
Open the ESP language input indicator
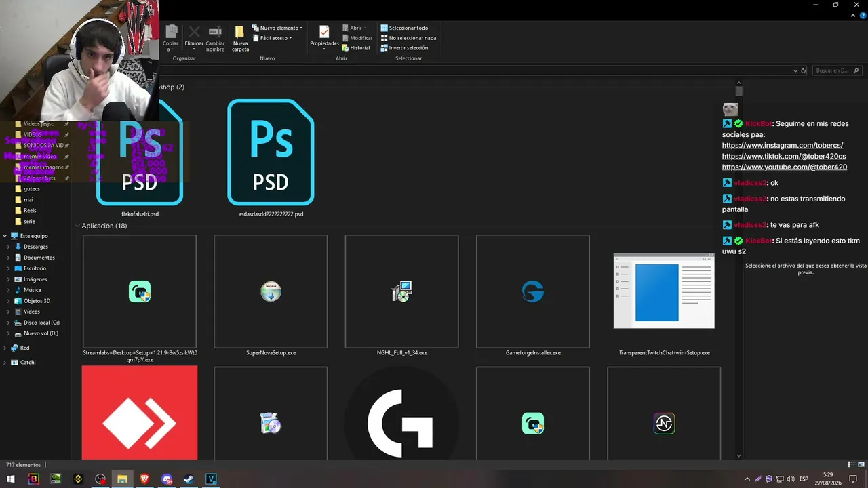pyautogui.click(x=804, y=479)
